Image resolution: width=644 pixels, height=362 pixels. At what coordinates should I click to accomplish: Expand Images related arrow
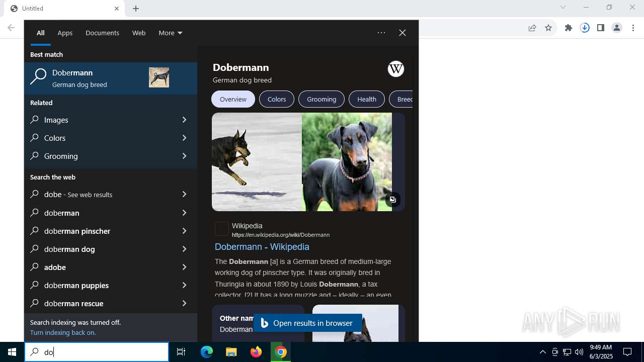pyautogui.click(x=184, y=120)
